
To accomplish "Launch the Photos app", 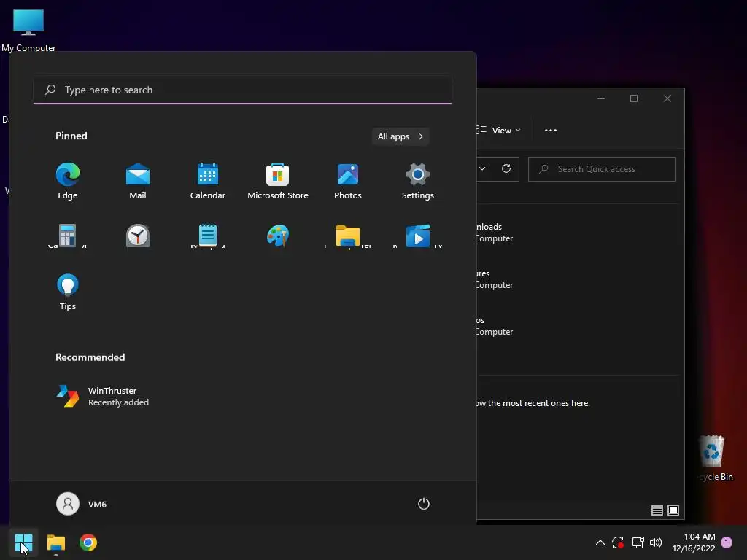I will [x=348, y=181].
